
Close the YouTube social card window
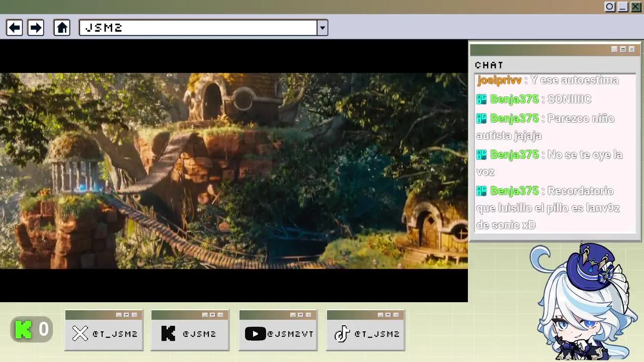[x=308, y=315]
